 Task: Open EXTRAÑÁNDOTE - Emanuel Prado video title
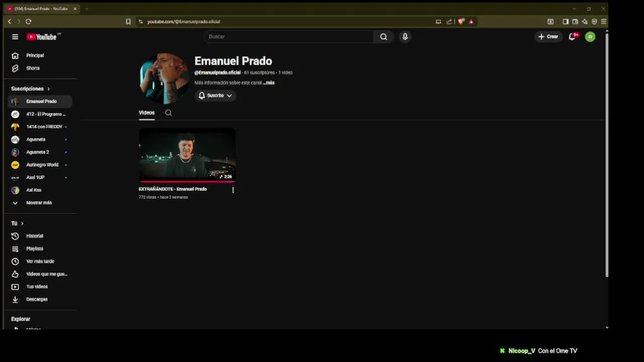(173, 189)
